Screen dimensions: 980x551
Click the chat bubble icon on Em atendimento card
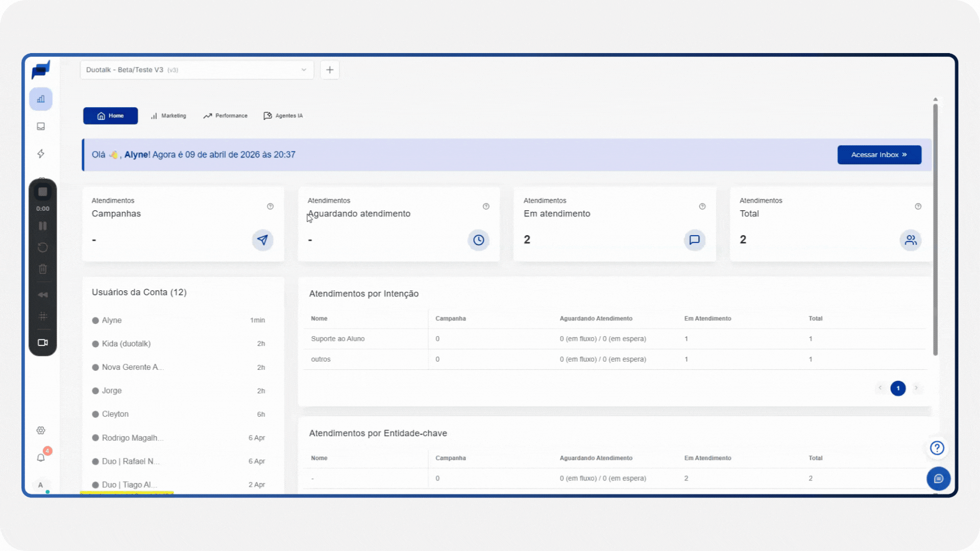[694, 240]
